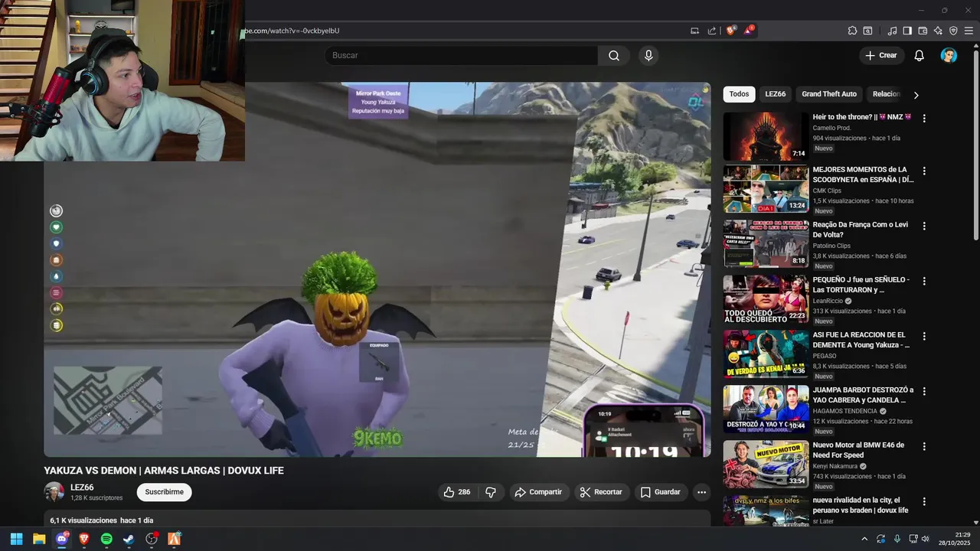Open more actions ellipsis below the video
980x551 pixels.
coord(701,492)
